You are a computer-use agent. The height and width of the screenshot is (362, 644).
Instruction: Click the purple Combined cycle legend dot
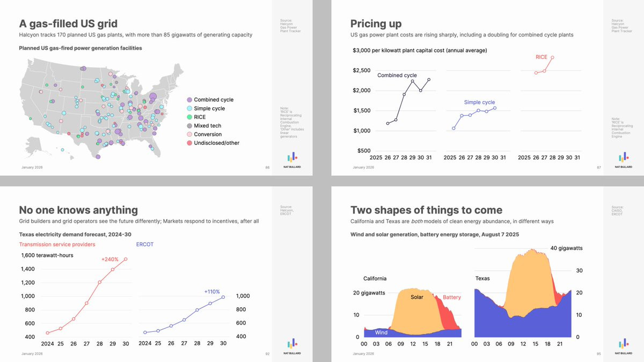pos(189,100)
